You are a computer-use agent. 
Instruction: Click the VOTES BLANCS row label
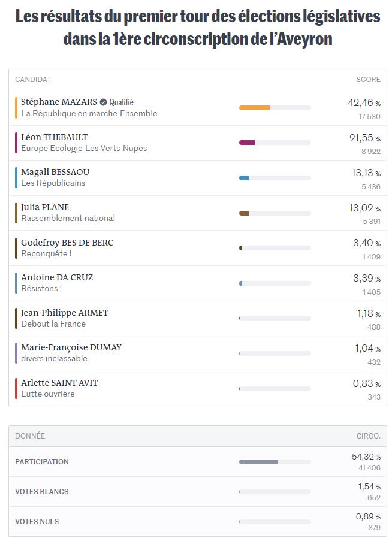[x=42, y=492]
